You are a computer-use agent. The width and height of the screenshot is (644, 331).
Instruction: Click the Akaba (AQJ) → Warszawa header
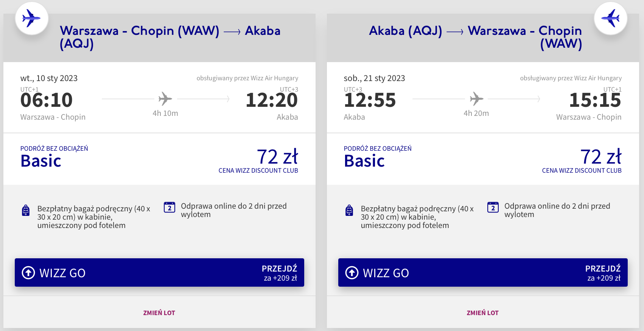[475, 37]
